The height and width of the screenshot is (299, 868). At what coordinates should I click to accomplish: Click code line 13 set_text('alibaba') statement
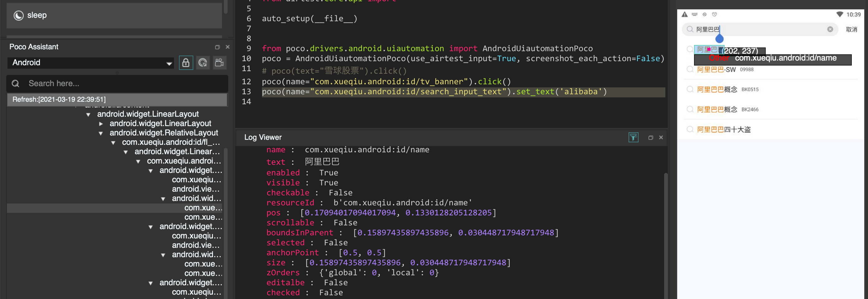pyautogui.click(x=434, y=91)
